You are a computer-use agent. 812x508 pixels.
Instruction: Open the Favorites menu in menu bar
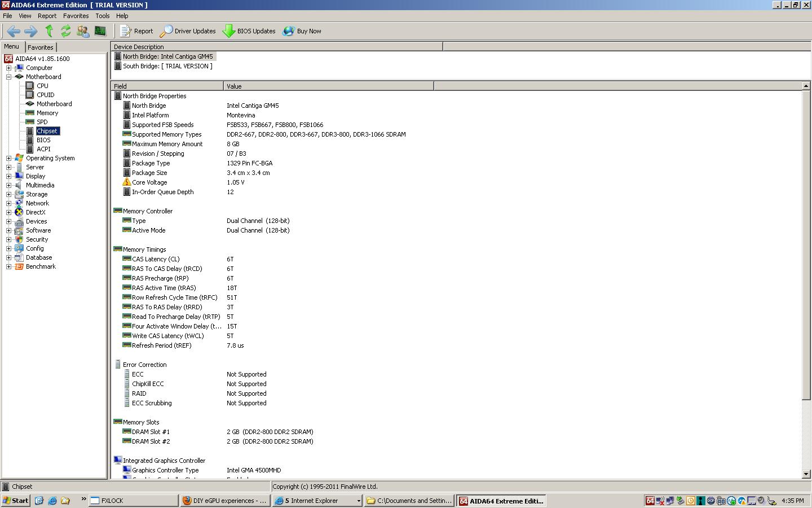click(76, 16)
